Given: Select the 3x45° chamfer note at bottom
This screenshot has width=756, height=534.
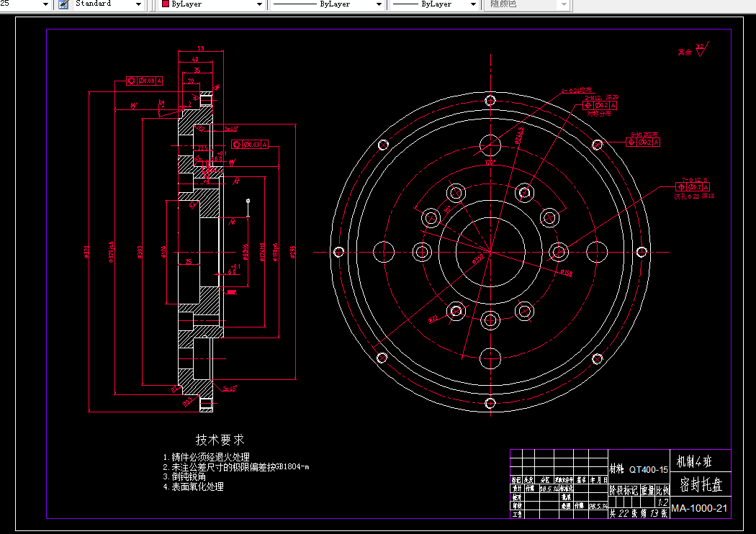Looking at the screenshot, I should (x=230, y=389).
